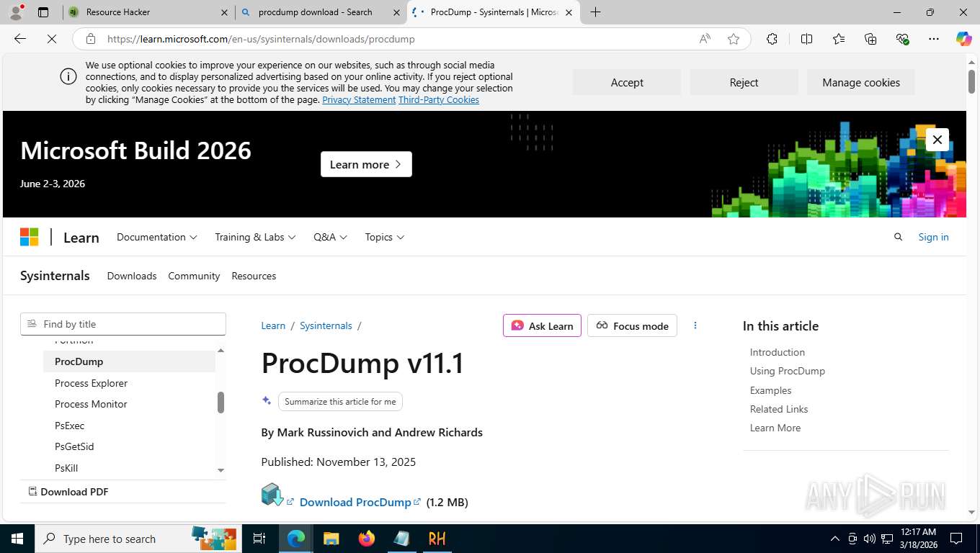Click Manage cookies button
This screenshot has height=553, width=980.
tap(861, 82)
